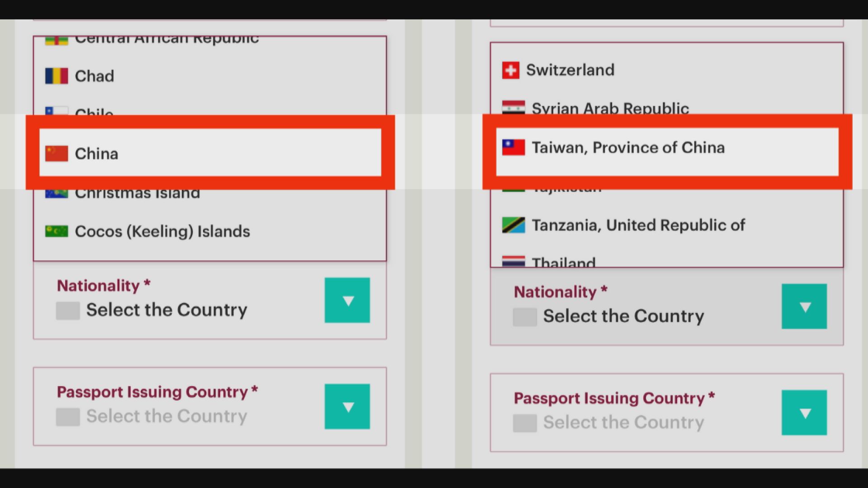868x488 pixels.
Task: Click right Passport Issuing Country field
Action: click(623, 422)
